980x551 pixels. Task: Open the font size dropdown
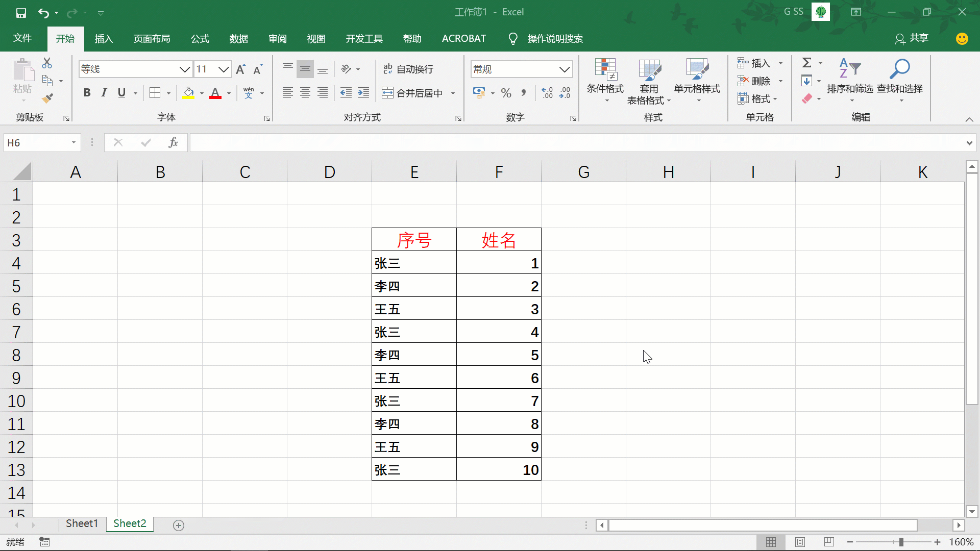[x=224, y=69]
